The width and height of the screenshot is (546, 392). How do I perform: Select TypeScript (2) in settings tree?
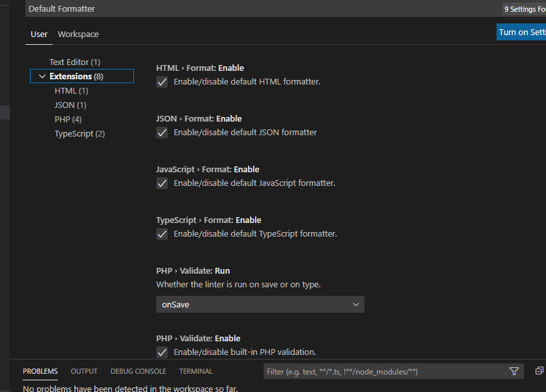click(x=80, y=133)
